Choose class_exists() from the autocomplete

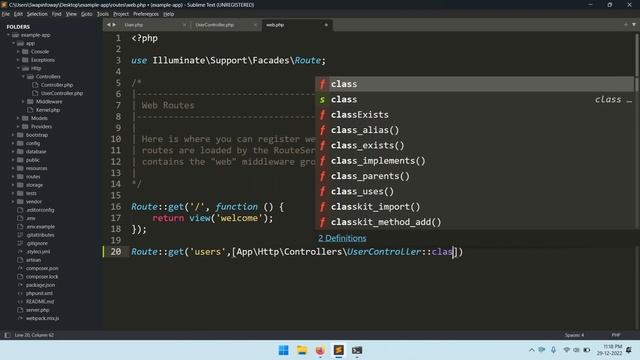475,145
